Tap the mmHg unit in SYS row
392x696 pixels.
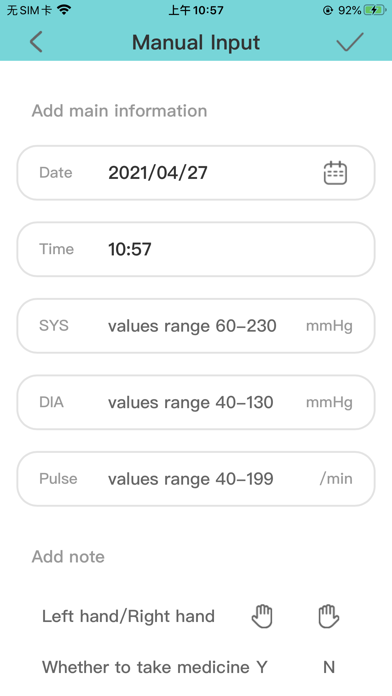point(329,326)
